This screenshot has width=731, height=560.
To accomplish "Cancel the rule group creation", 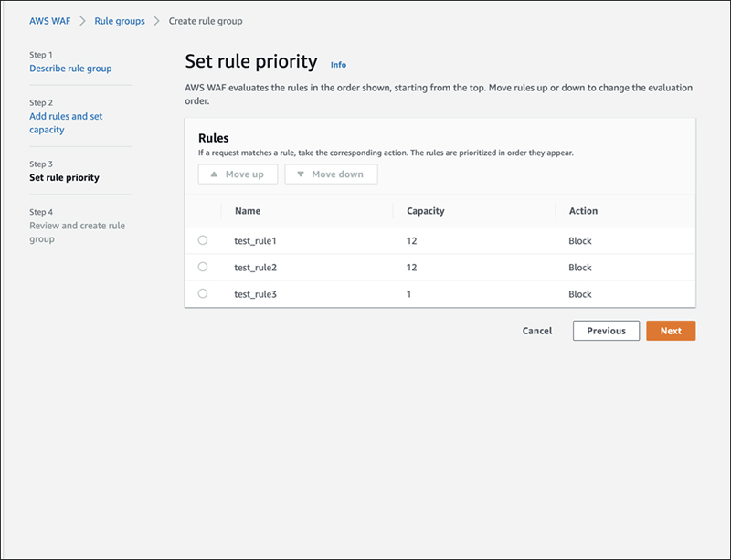I will pos(536,331).
